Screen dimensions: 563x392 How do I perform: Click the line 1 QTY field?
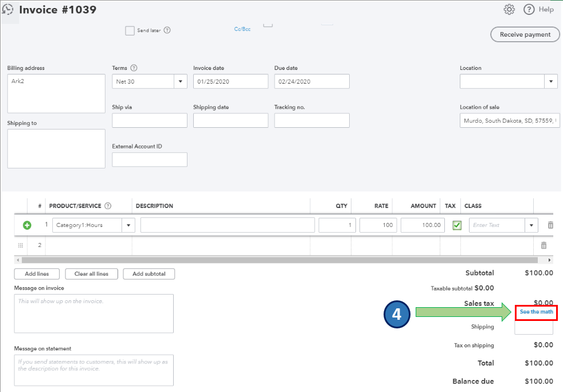point(337,225)
